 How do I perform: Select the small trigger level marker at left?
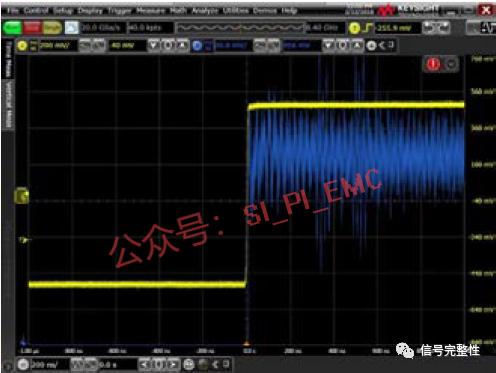click(x=24, y=239)
